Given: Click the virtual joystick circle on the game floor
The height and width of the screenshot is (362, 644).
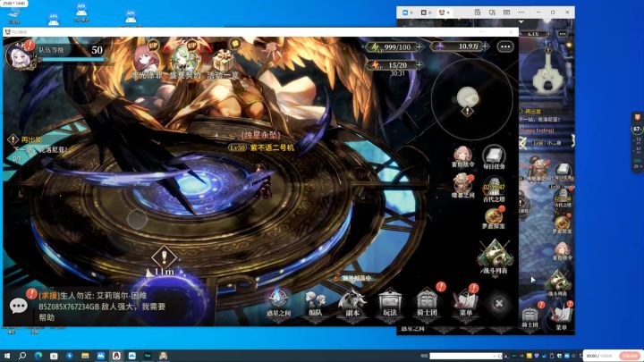Looking at the screenshot, I should coord(137,219).
